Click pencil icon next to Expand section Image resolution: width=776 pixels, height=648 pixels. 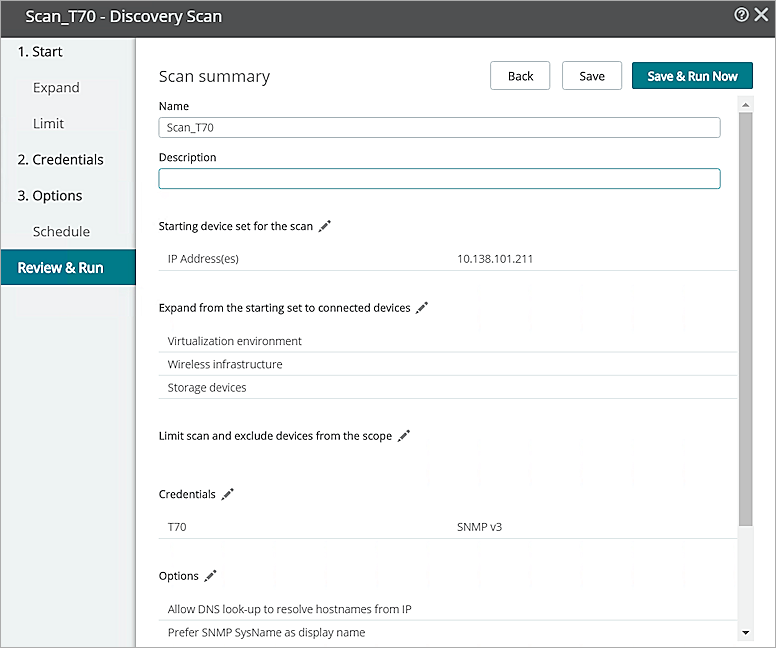click(422, 308)
